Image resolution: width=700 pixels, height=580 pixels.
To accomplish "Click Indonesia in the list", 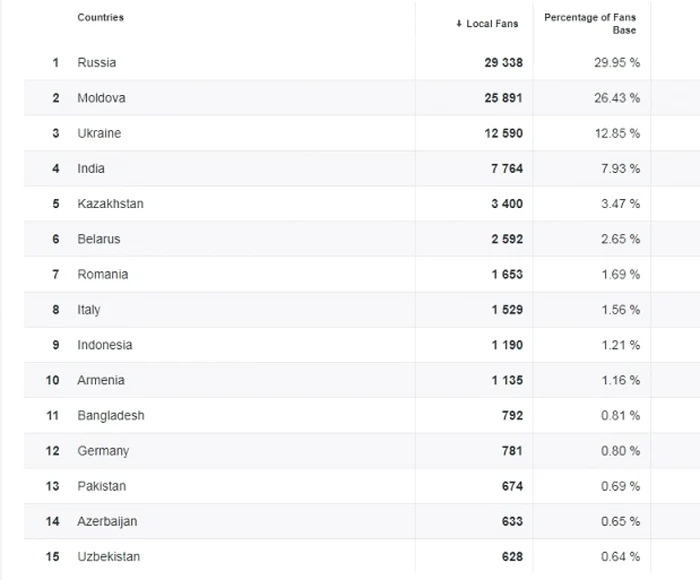I will pos(104,345).
